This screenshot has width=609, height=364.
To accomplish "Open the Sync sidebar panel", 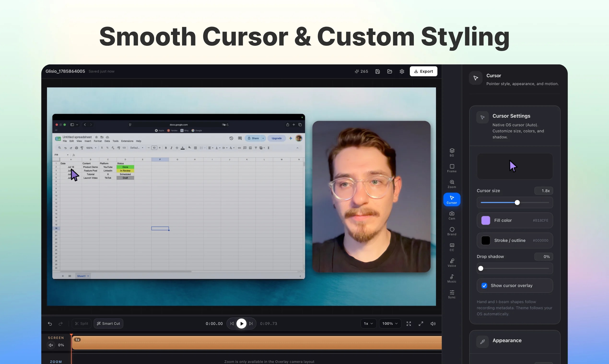I will pos(451,294).
